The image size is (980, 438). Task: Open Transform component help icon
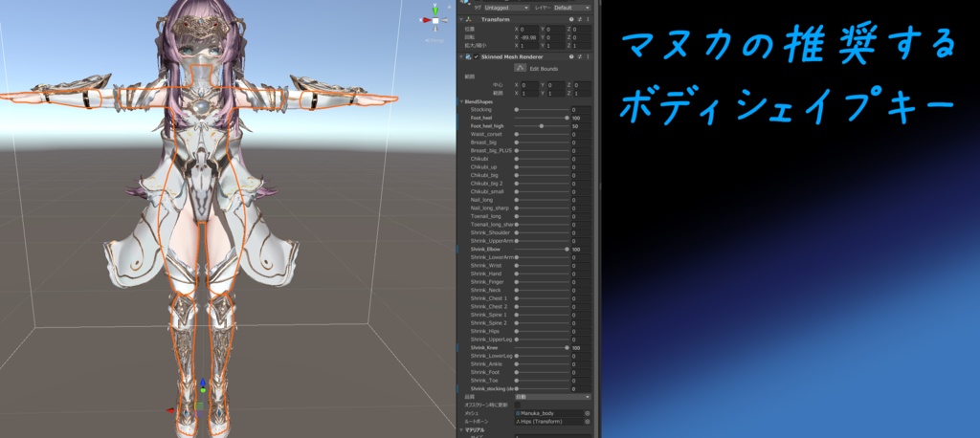coord(571,20)
